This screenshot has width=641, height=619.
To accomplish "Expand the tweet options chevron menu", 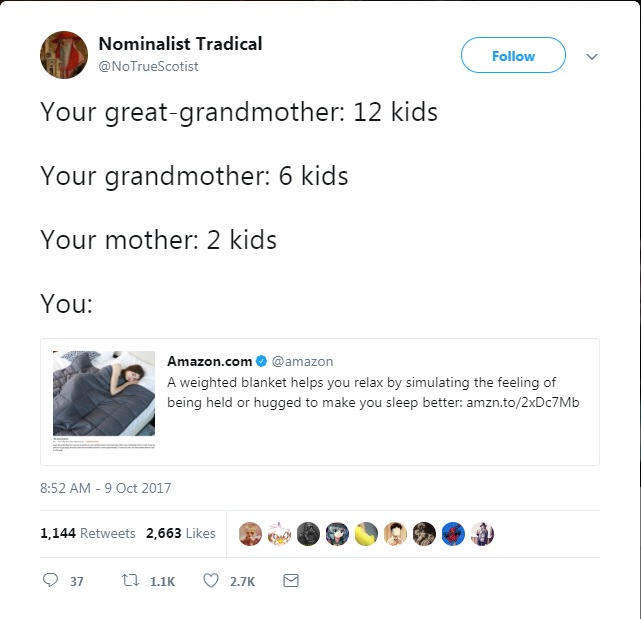I will (591, 57).
